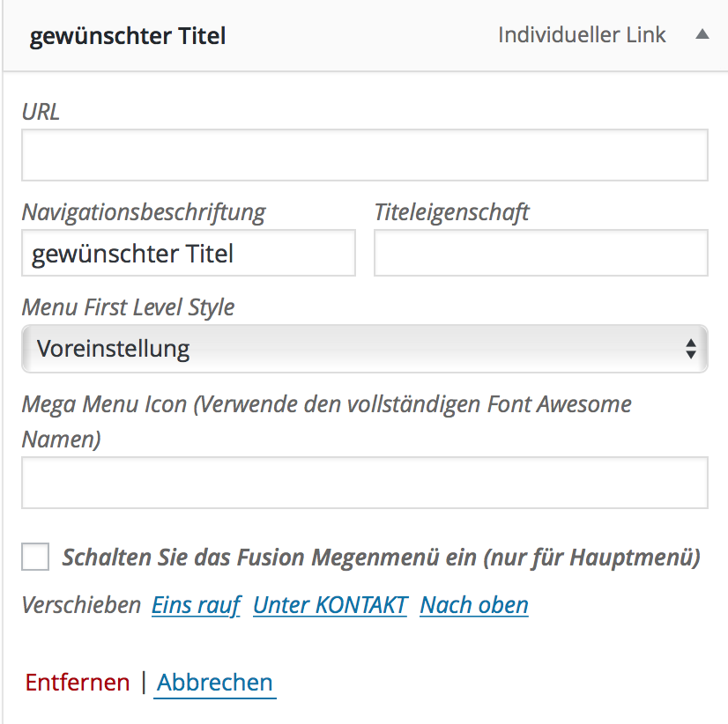Viewport: 728px width, 724px height.
Task: Move the item with "Eins rauf"
Action: 197,605
